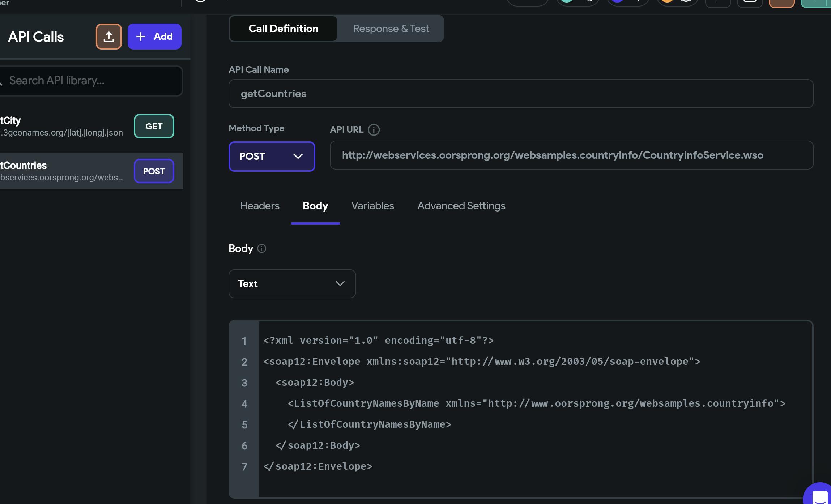Open the Headers tab

pyautogui.click(x=260, y=206)
